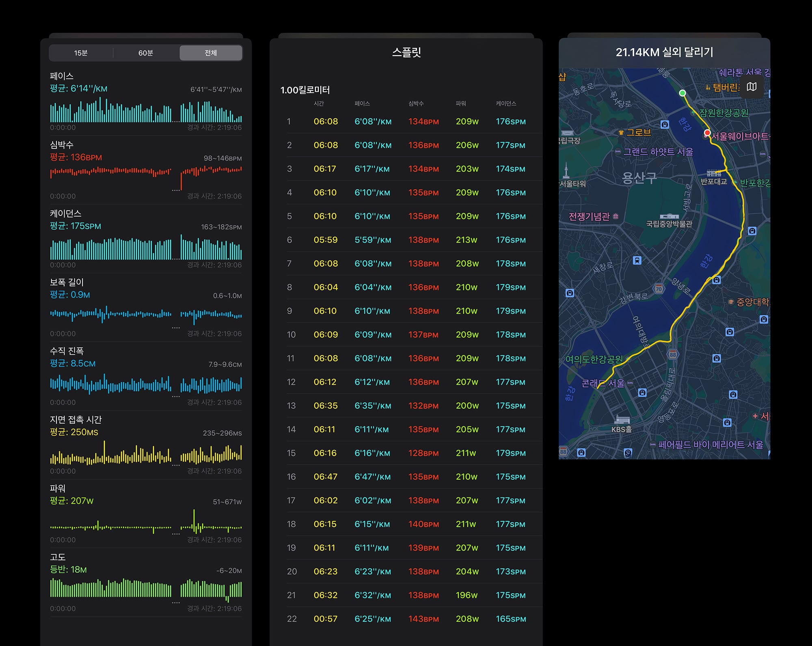Open the map style icon button
The width and height of the screenshot is (812, 646).
click(x=752, y=87)
